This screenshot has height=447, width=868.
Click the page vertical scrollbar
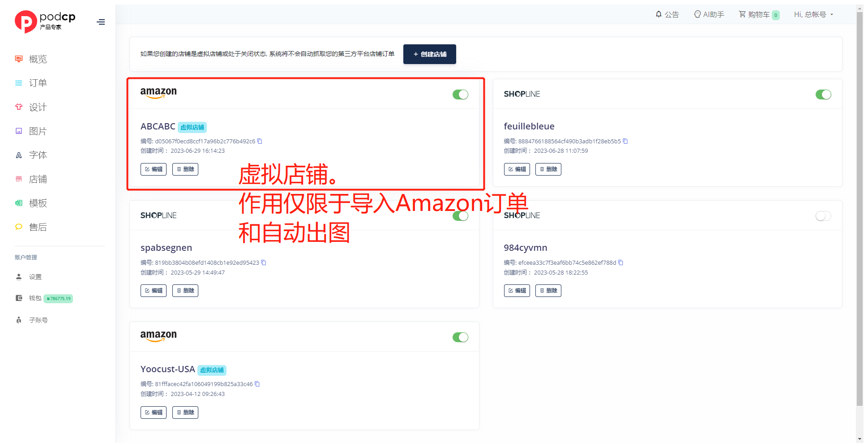[x=859, y=208]
